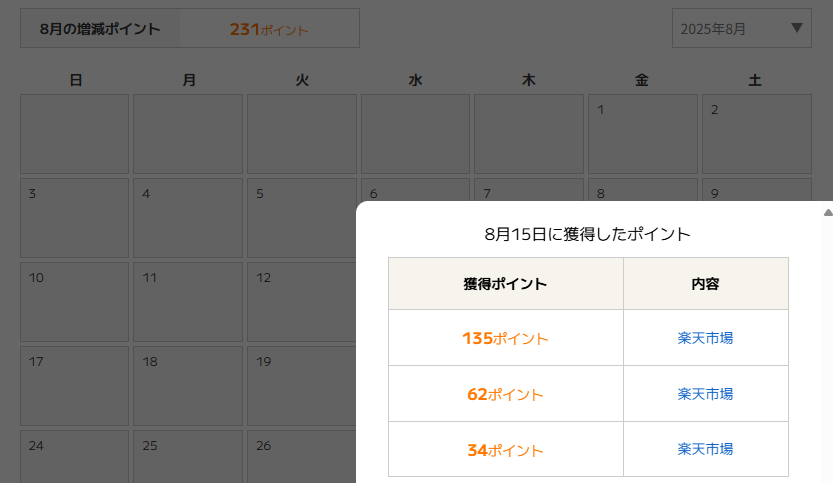The height and width of the screenshot is (483, 833).
Task: Click day 18 in the calendar
Action: click(188, 386)
